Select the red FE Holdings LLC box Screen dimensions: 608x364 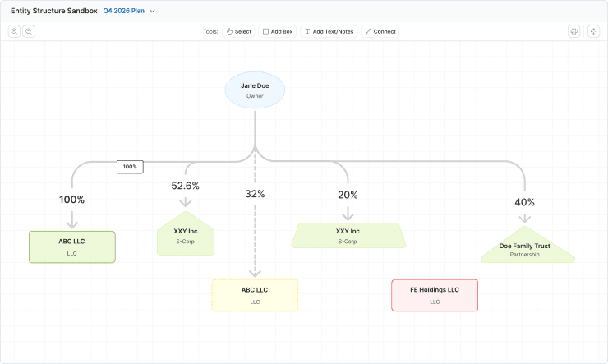pyautogui.click(x=435, y=295)
